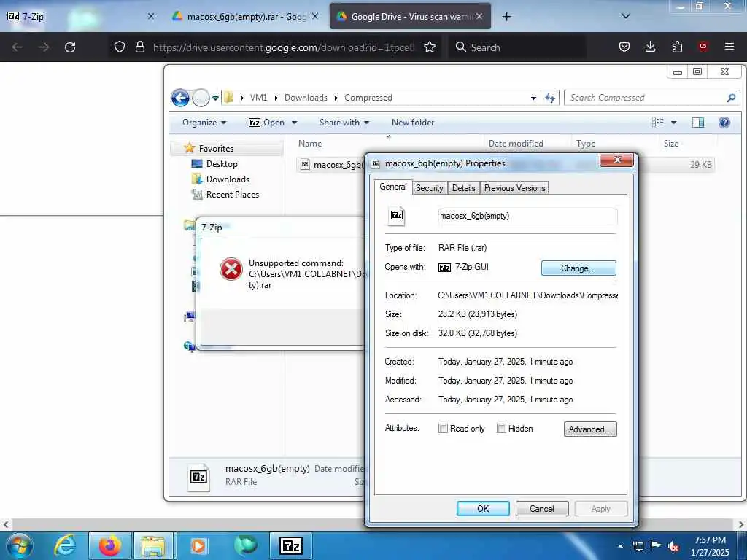747x560 pixels.
Task: Open the Organize menu
Action: tap(204, 122)
